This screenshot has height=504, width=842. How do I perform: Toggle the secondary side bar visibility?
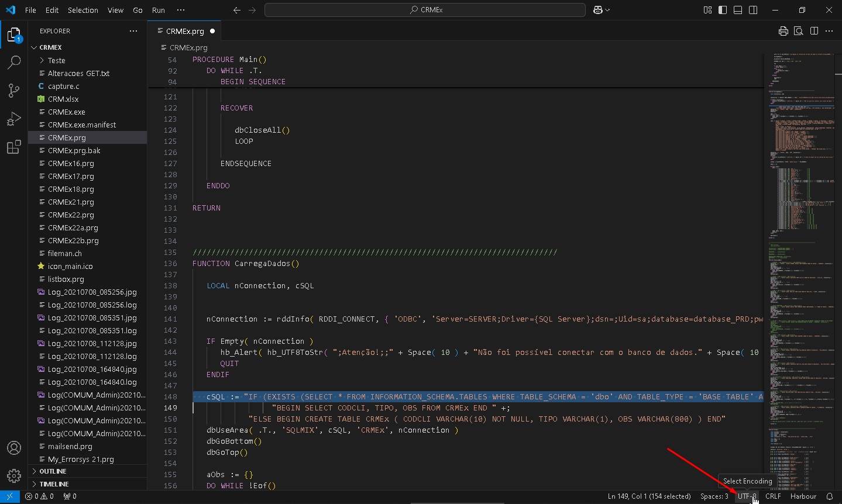coord(753,10)
